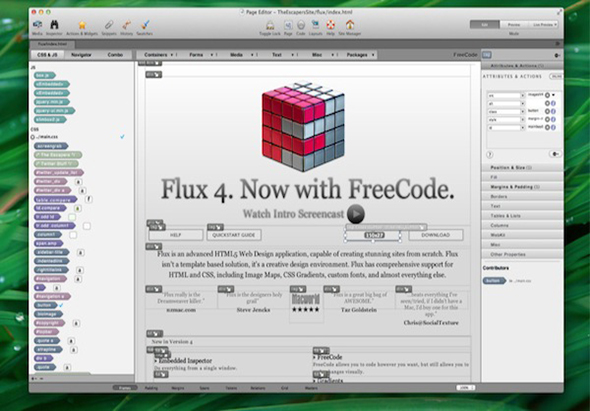The height and width of the screenshot is (411, 590).
Task: Click the gear icon in the id attribute row
Action: pos(547,128)
